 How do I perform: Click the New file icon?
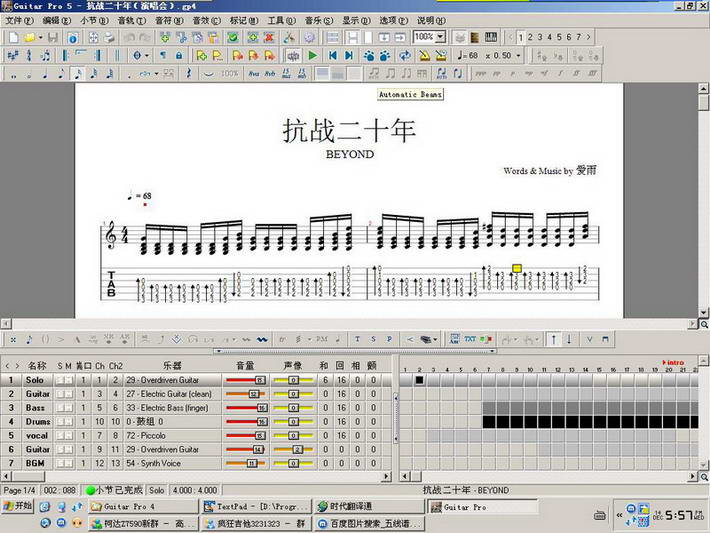click(12, 37)
